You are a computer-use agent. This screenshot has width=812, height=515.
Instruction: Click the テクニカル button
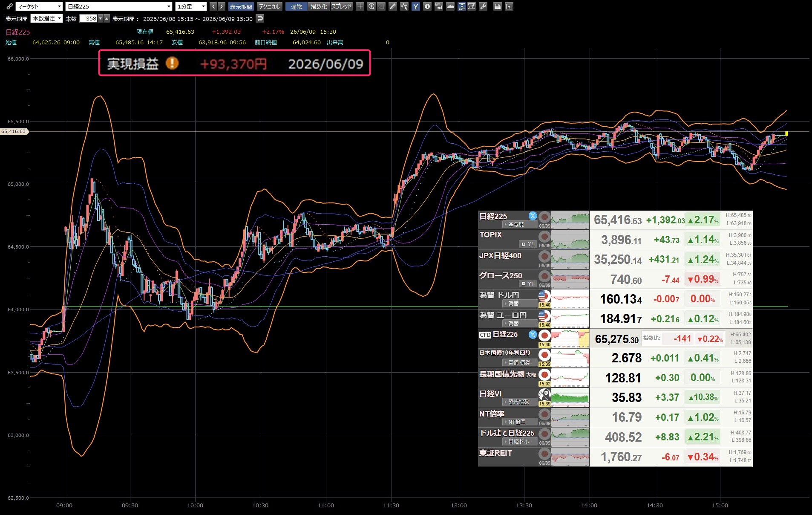point(269,6)
